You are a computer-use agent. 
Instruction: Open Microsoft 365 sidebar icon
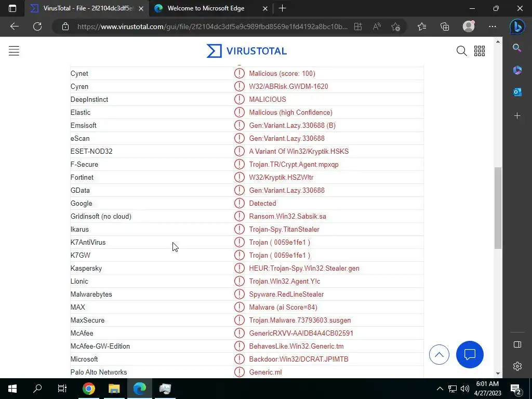pyautogui.click(x=517, y=70)
